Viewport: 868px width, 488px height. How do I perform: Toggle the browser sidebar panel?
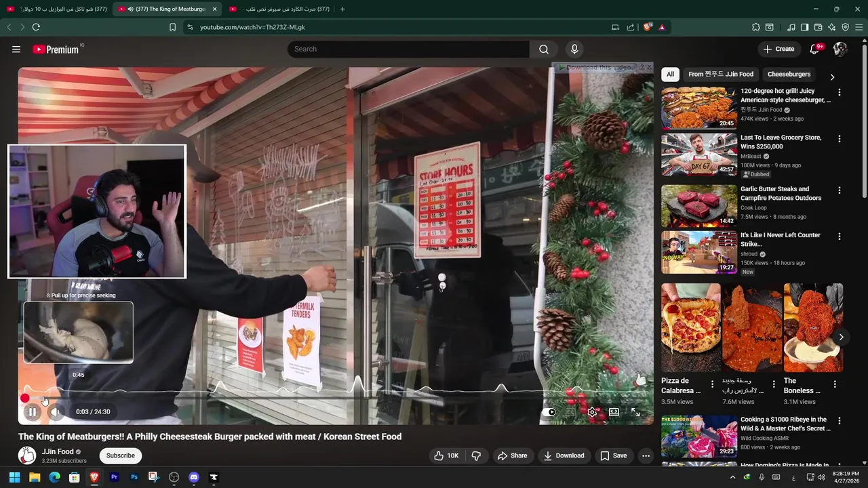click(804, 27)
